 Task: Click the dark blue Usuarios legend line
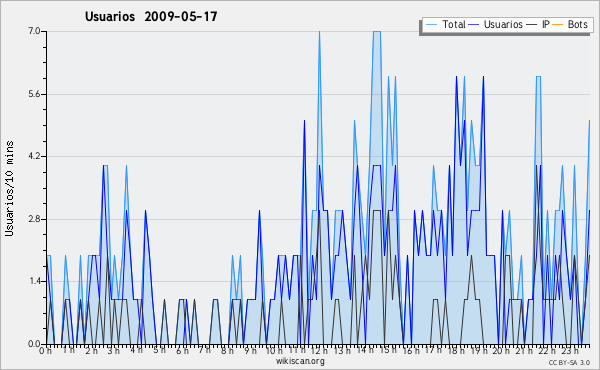pos(474,25)
